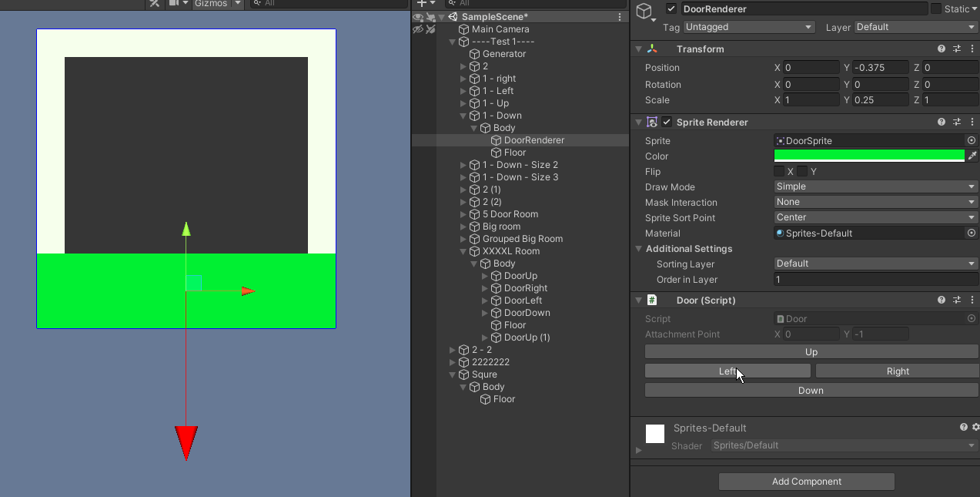
Task: Enable the Static checkbox
Action: 936,9
